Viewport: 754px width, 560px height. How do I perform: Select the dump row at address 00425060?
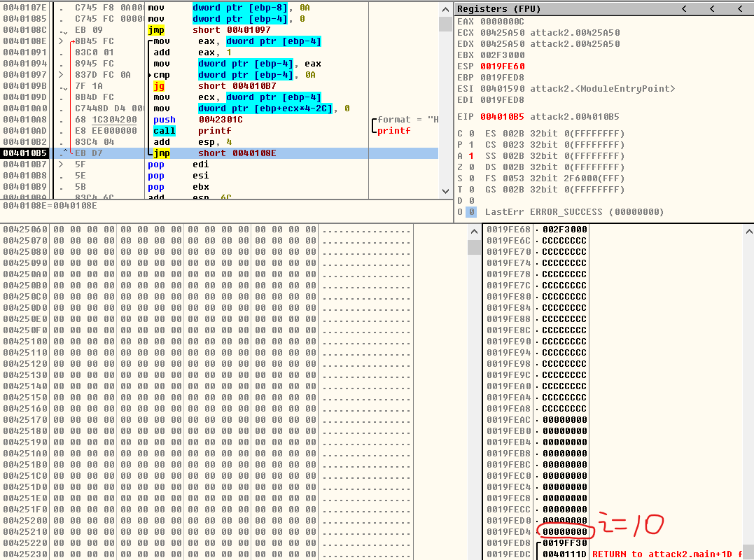[x=25, y=230]
